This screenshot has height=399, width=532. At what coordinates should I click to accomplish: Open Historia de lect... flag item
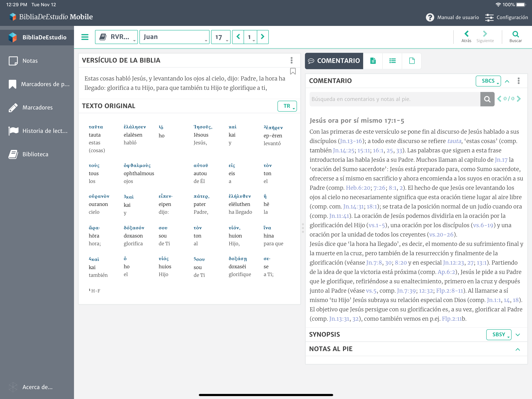[x=37, y=131]
